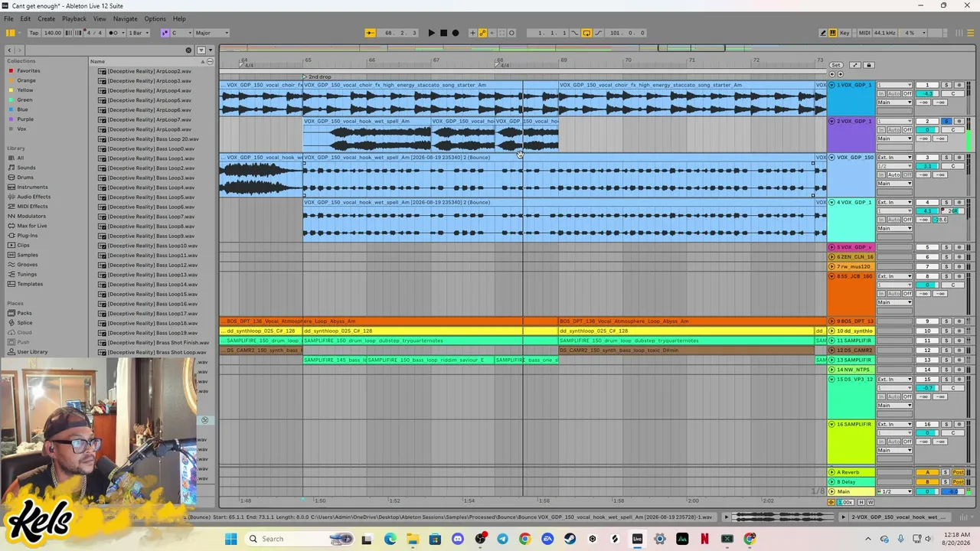
Task: Open the User Library place
Action: (32, 352)
